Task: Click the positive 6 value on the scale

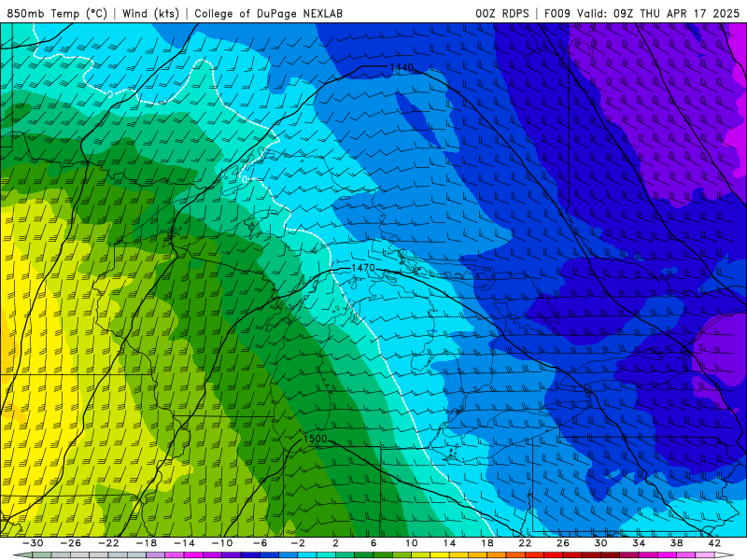Action: pyautogui.click(x=373, y=543)
